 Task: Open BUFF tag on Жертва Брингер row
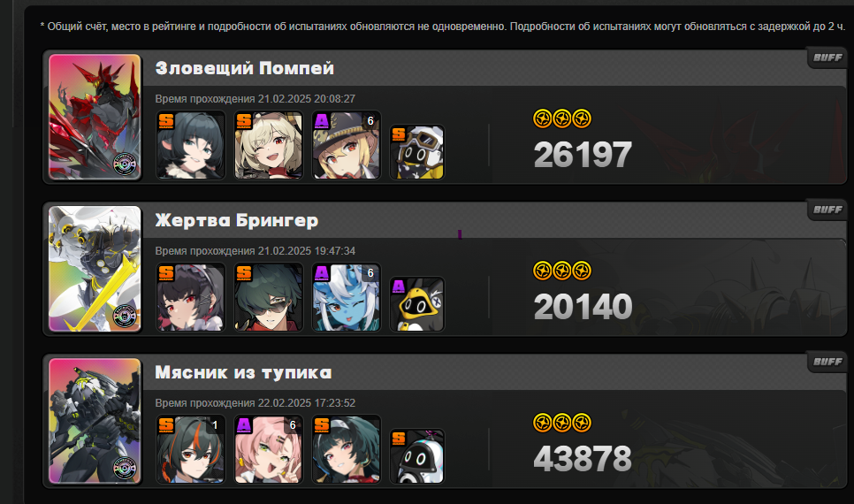click(827, 210)
